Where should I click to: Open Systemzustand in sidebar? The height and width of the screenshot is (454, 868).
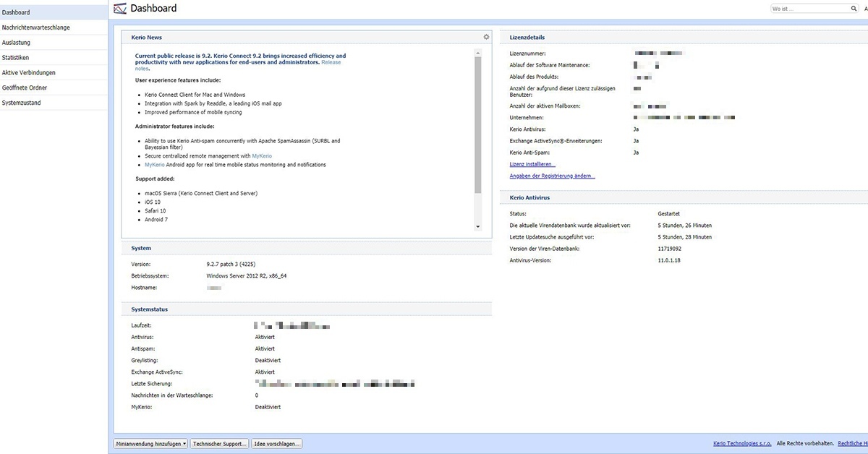coord(54,103)
